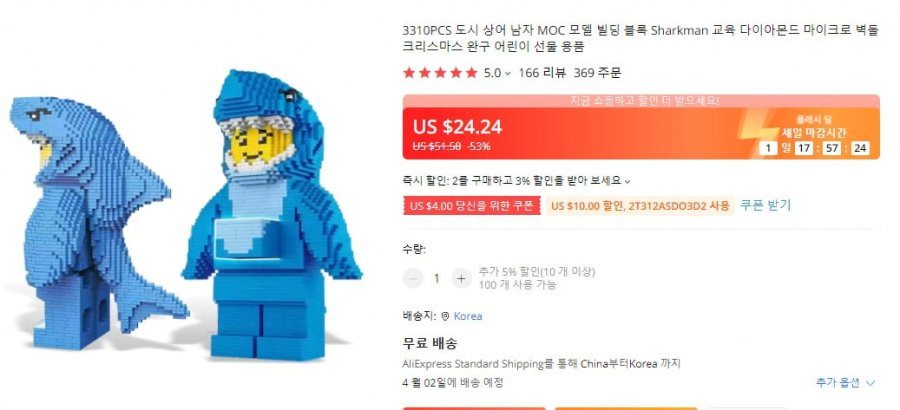This screenshot has height=410, width=900.
Task: Open the Sharkman front view product image
Action: 272,215
